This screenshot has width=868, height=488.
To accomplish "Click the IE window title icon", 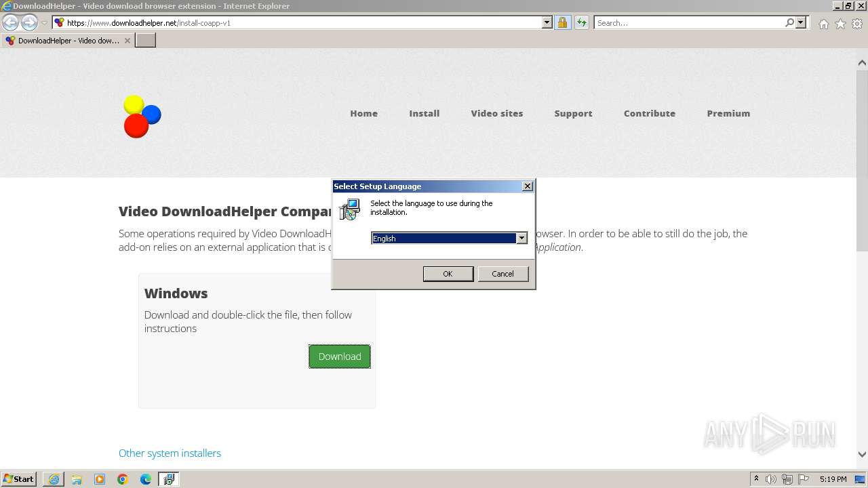I will [7, 6].
